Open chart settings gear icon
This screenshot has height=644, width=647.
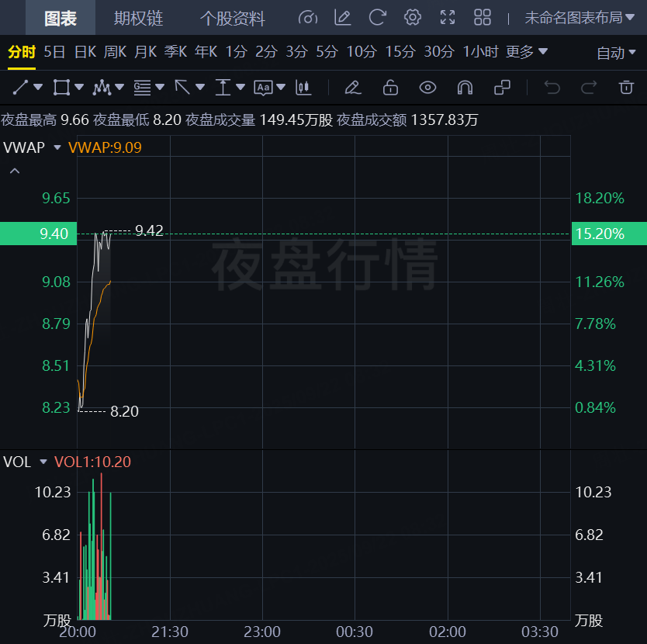(x=412, y=18)
